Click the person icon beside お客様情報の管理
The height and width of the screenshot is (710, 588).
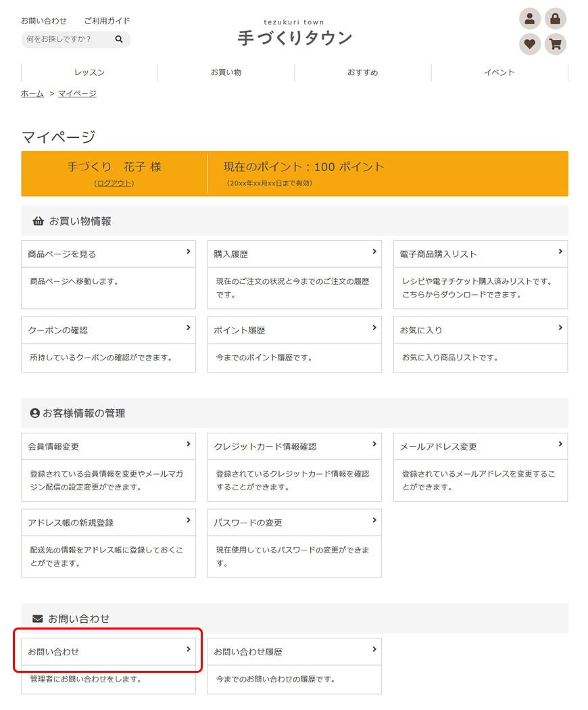point(35,413)
